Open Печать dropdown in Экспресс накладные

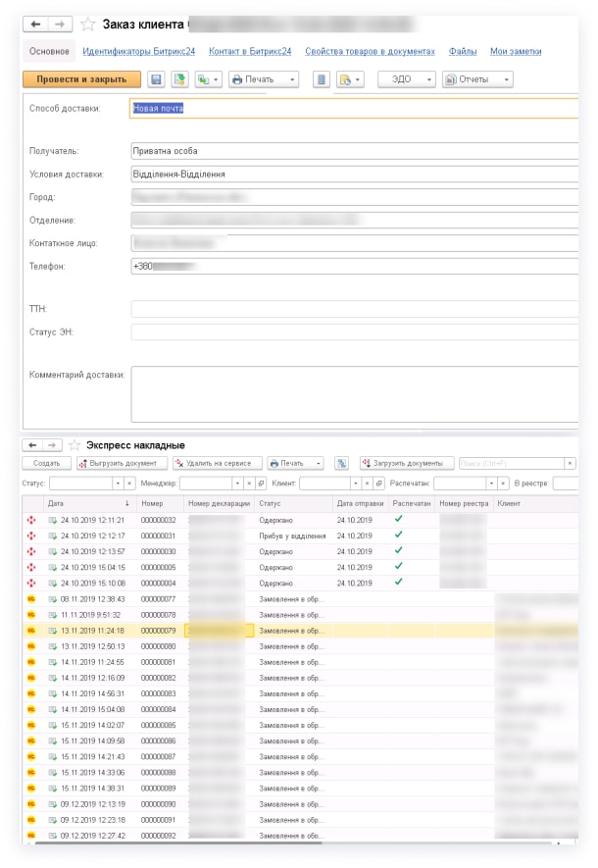pyautogui.click(x=295, y=463)
